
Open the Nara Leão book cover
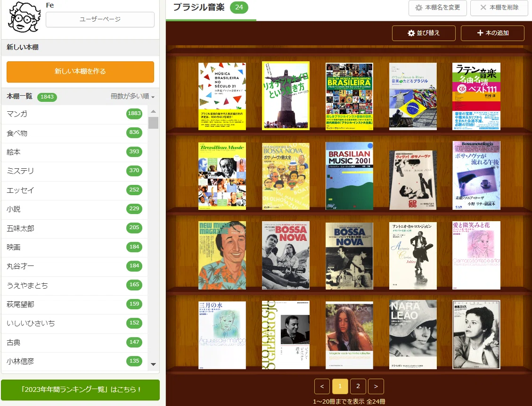[x=413, y=334]
